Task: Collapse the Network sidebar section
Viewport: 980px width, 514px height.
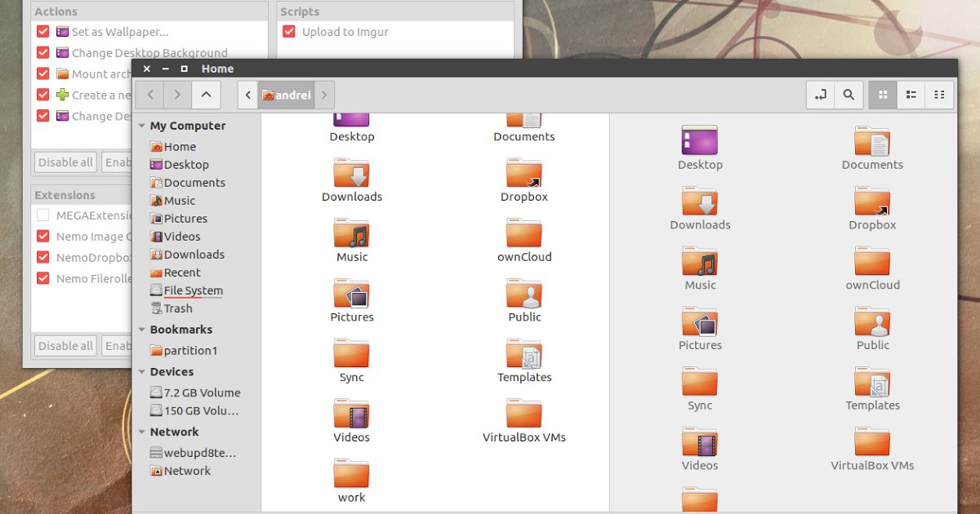Action: (142, 432)
